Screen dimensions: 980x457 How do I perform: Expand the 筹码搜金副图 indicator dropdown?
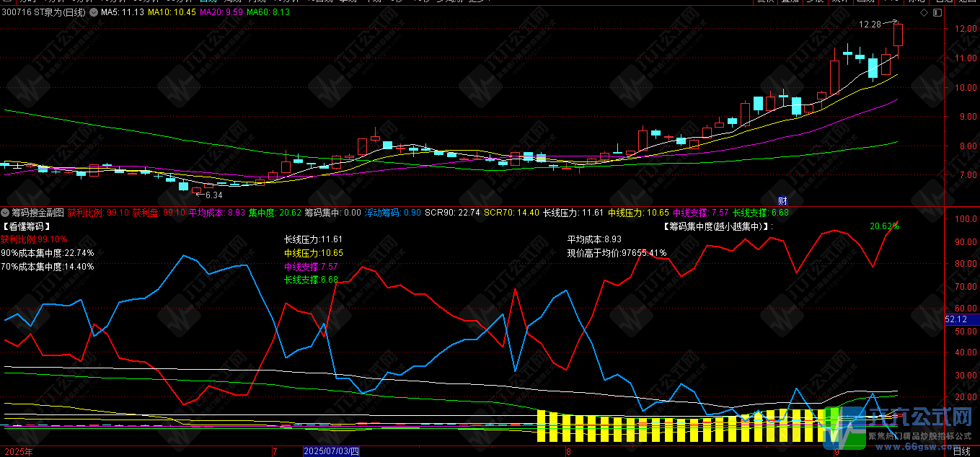6,213
